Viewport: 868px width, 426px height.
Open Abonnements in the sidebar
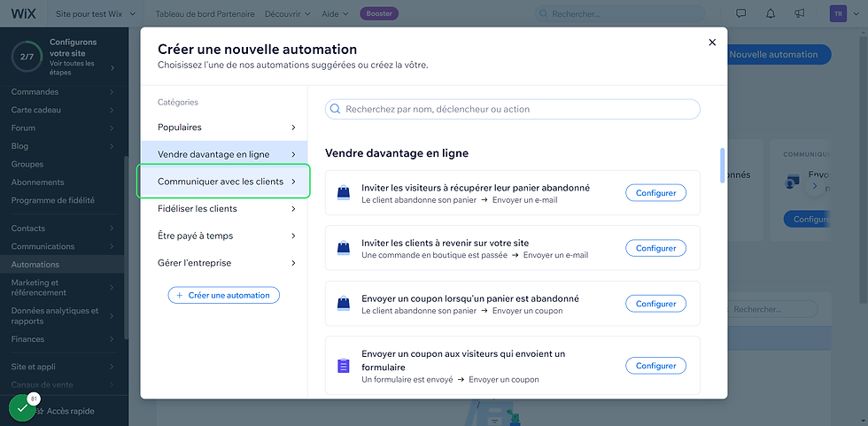pos(63,182)
